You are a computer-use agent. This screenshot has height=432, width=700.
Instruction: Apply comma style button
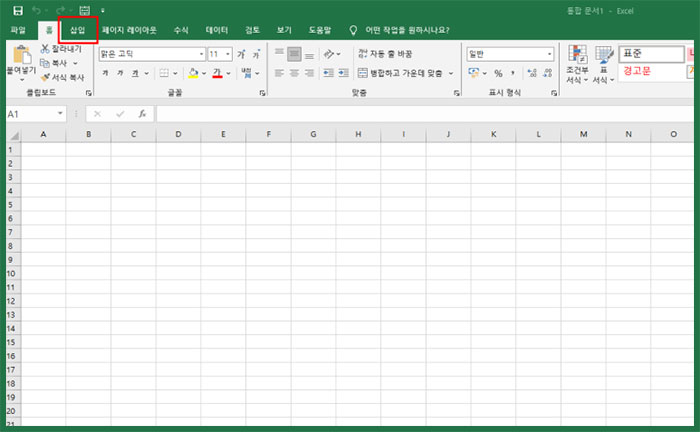tap(513, 73)
